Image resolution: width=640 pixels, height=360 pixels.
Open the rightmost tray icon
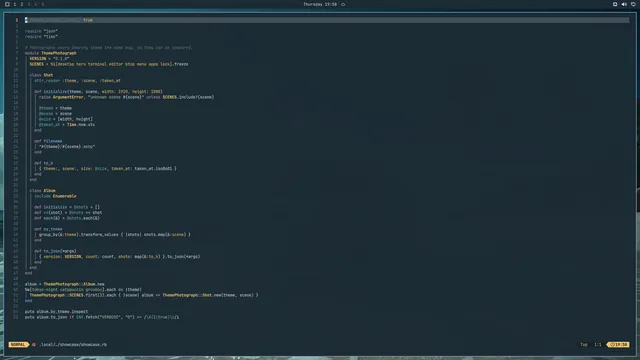pos(633,4)
